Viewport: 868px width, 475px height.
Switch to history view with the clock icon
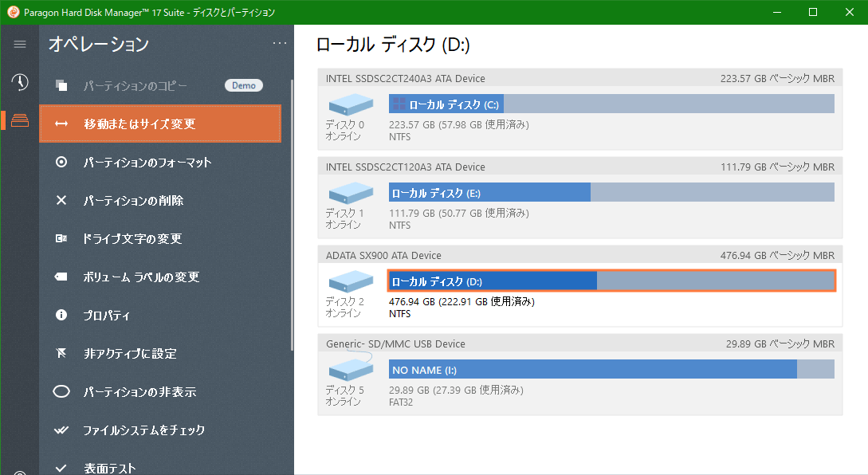point(19,83)
